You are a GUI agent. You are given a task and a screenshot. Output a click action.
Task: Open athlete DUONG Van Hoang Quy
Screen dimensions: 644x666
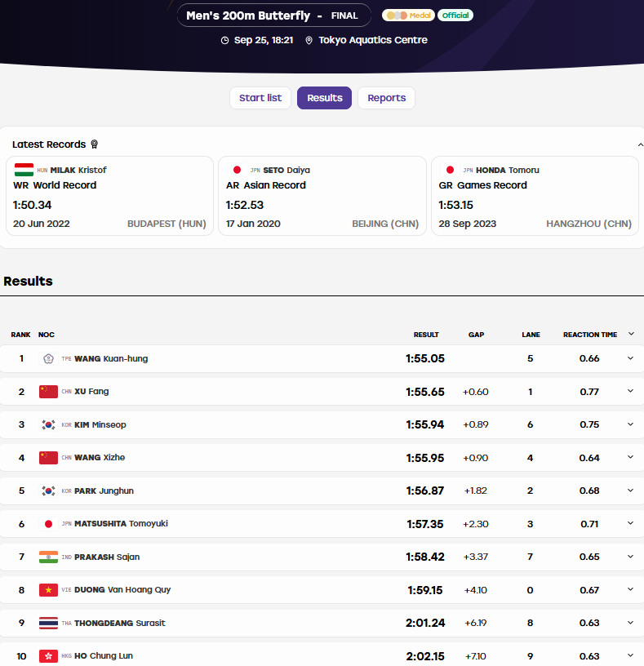pos(122,589)
